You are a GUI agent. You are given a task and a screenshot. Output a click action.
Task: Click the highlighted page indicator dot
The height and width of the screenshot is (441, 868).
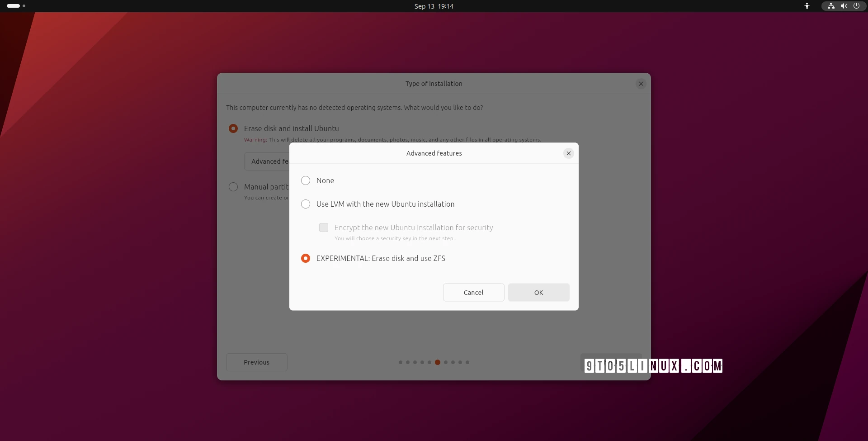coord(437,362)
